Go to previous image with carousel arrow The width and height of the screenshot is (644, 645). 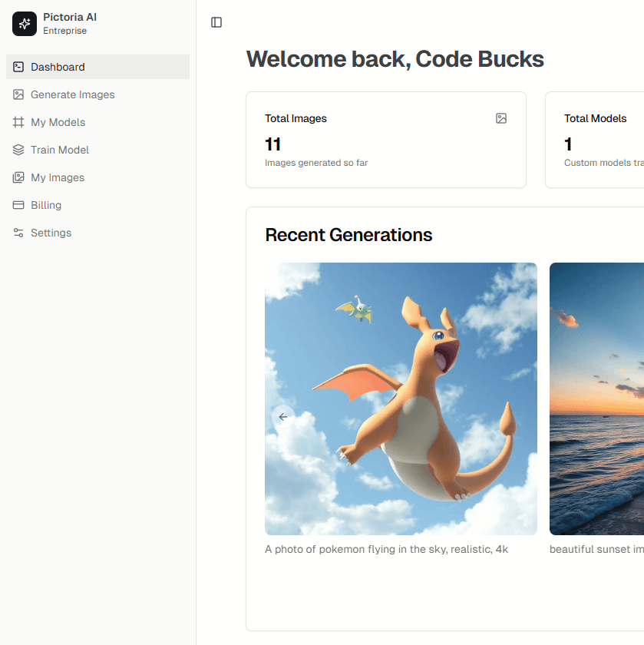(283, 417)
